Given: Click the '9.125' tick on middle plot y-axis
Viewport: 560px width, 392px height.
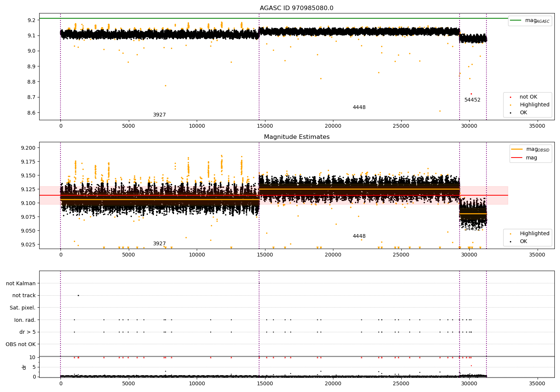Looking at the screenshot, I should (x=28, y=189).
